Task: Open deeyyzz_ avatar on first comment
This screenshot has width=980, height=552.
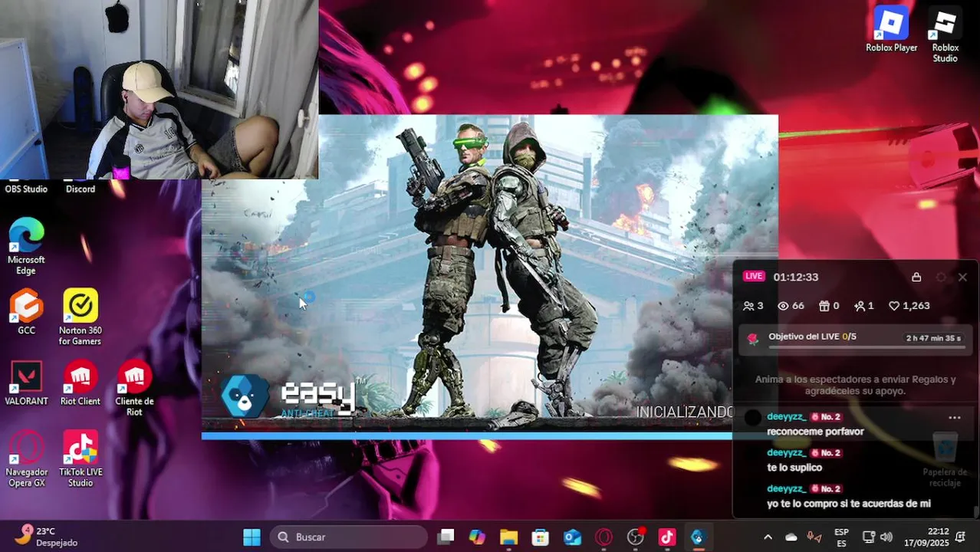Action: tap(753, 418)
